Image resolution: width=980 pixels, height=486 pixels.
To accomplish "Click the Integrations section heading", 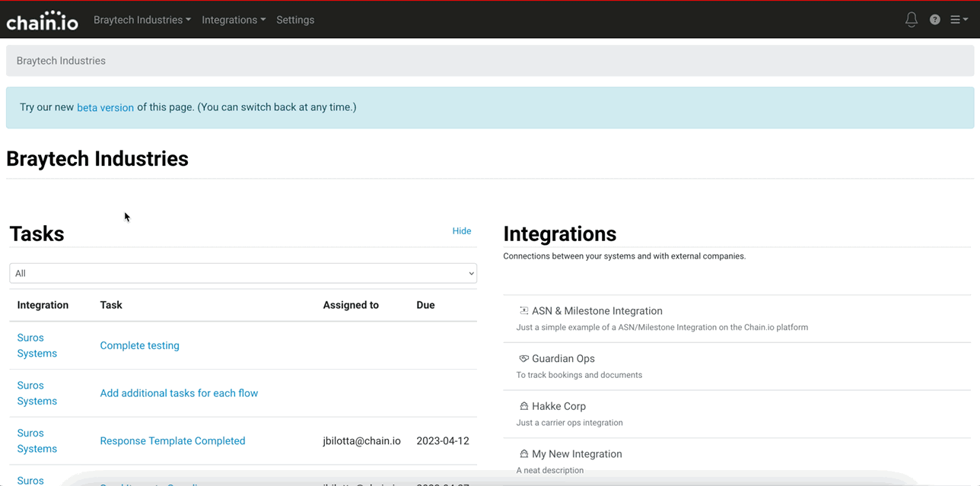I will point(560,234).
